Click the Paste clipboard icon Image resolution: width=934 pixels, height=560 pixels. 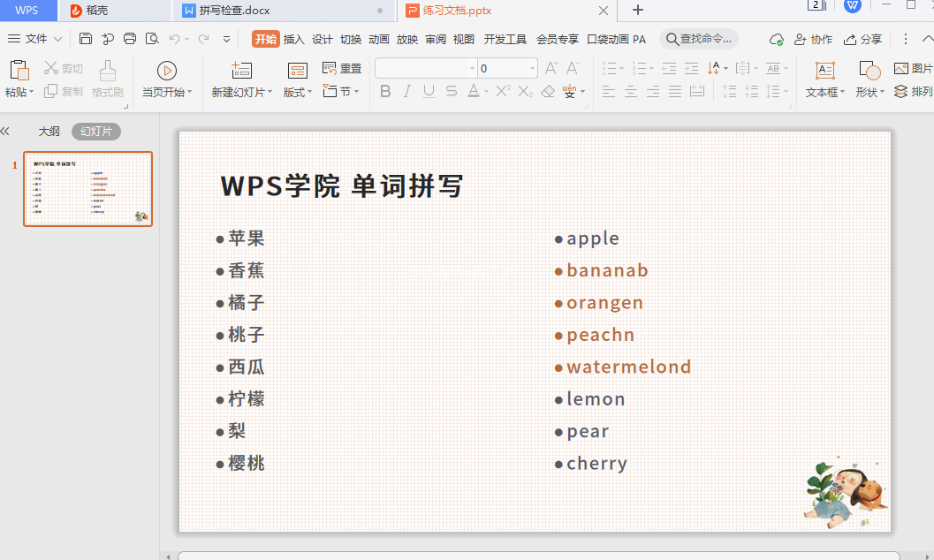point(19,71)
